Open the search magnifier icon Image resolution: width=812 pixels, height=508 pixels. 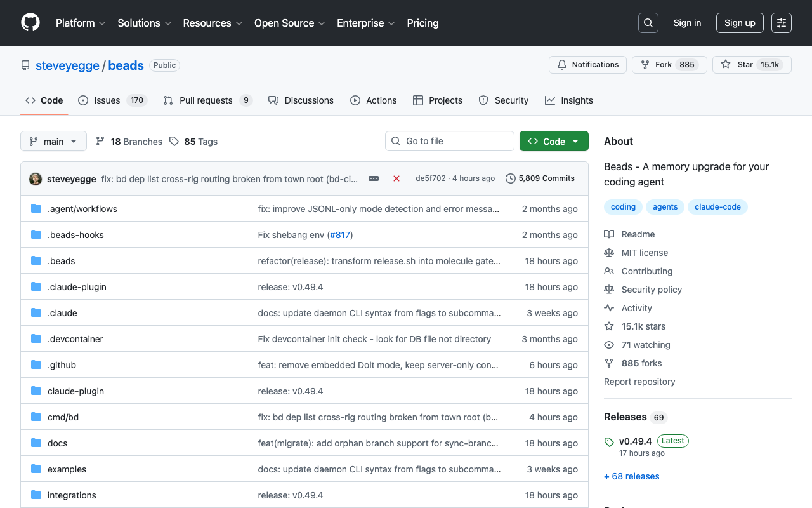point(648,23)
